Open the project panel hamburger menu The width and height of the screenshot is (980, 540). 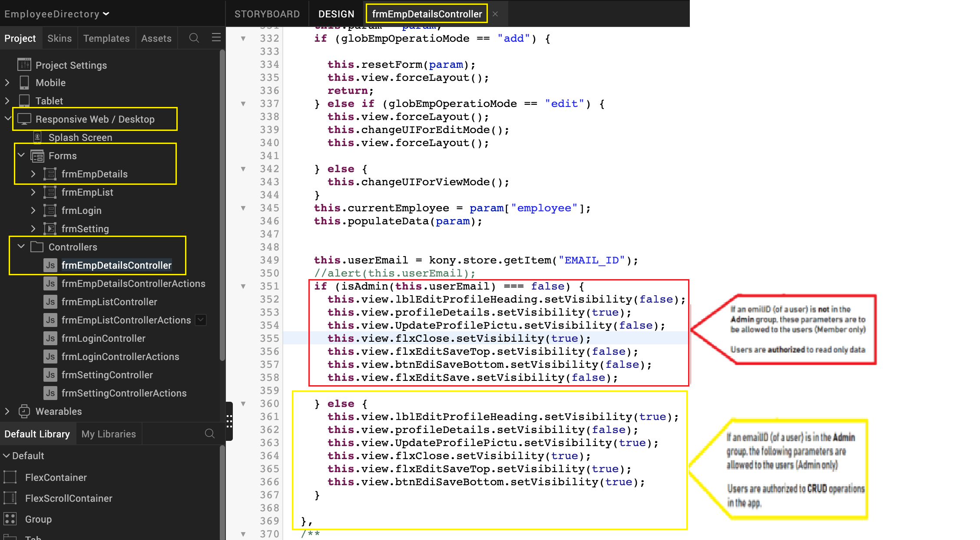pos(216,38)
